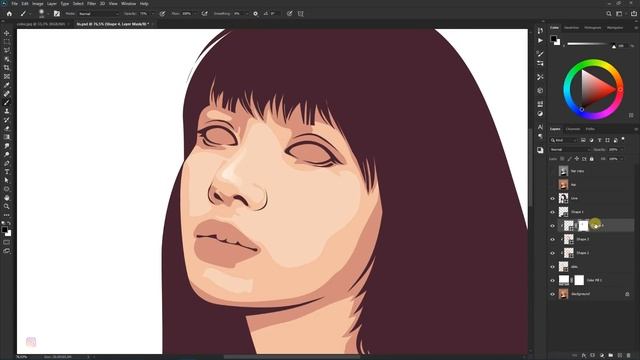Select the Rectangular Marquee tool
Image resolution: width=640 pixels, height=360 pixels.
coord(7,42)
